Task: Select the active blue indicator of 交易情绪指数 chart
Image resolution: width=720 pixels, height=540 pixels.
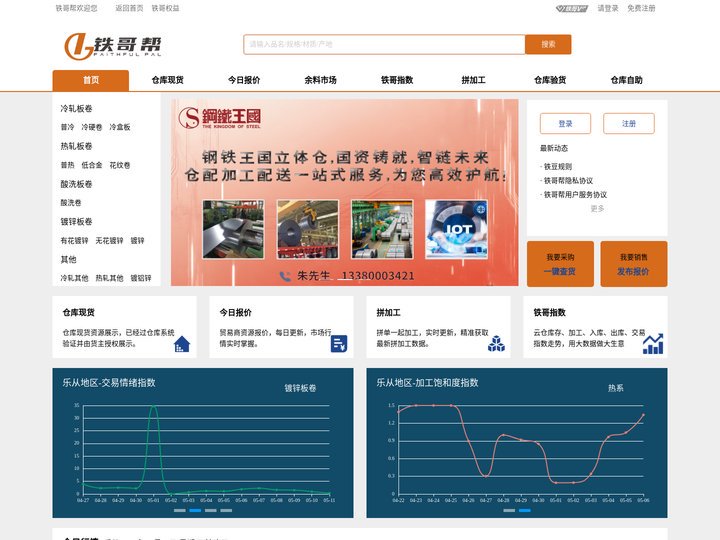Action: (195, 510)
